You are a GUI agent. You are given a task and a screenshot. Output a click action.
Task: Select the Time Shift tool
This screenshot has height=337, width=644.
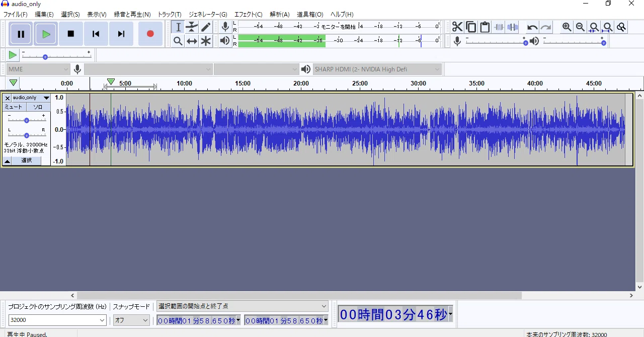point(192,41)
